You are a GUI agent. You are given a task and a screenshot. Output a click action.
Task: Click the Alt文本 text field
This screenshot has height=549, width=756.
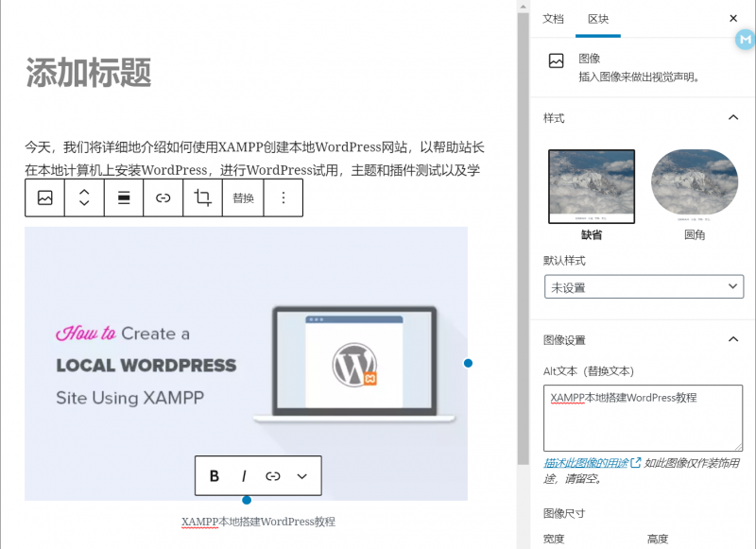click(643, 418)
